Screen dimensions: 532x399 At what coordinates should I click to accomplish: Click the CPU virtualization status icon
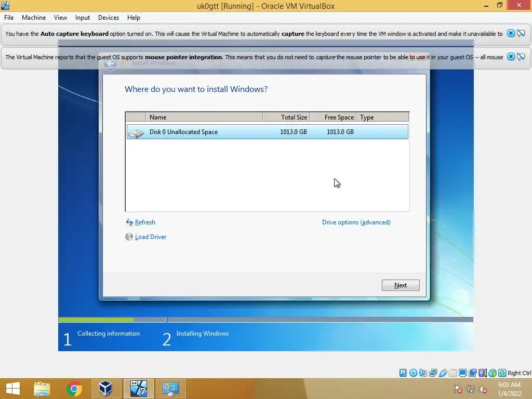tap(483, 373)
